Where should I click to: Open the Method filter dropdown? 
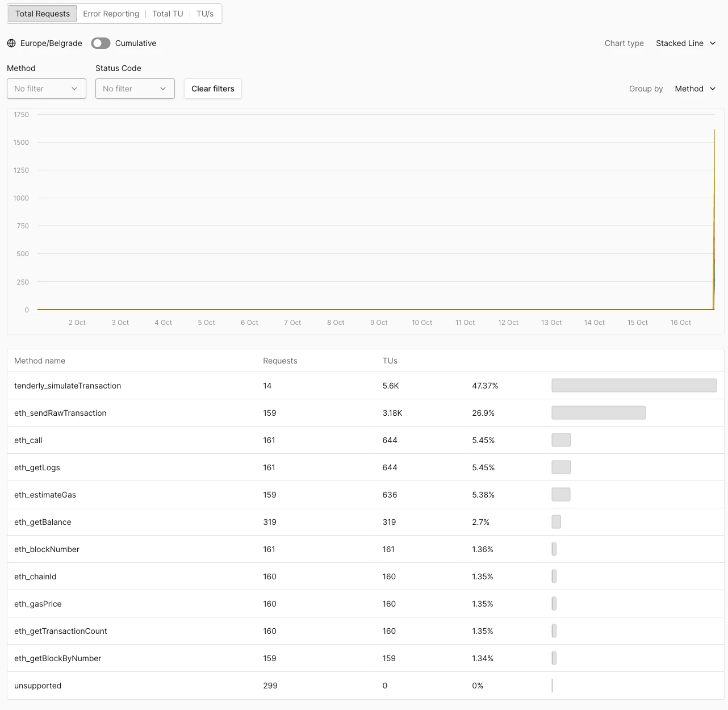tap(47, 89)
